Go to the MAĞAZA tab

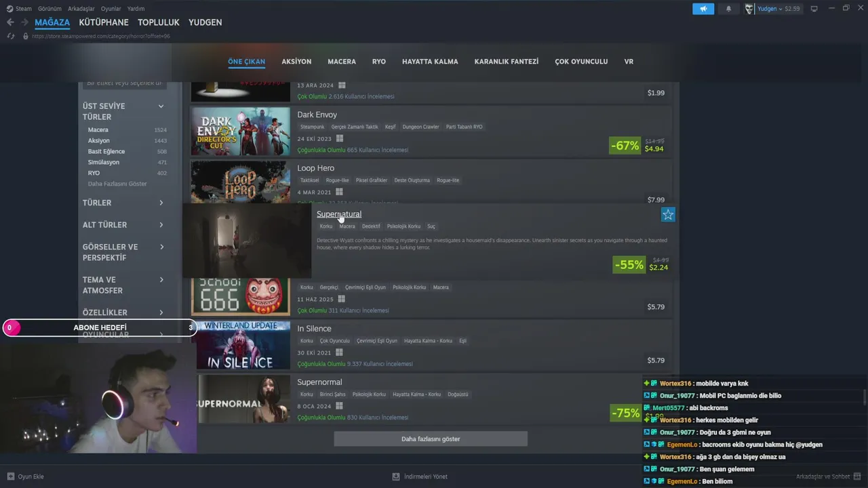(52, 22)
